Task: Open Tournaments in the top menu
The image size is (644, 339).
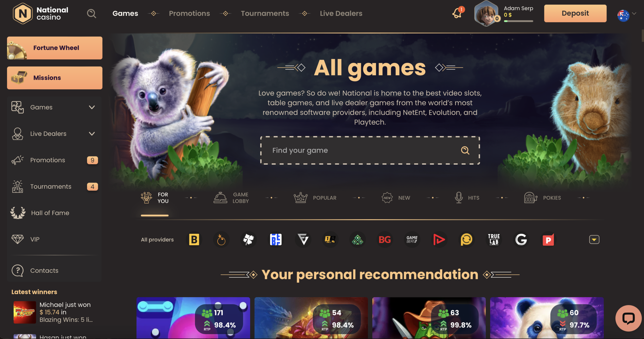Action: (x=265, y=13)
